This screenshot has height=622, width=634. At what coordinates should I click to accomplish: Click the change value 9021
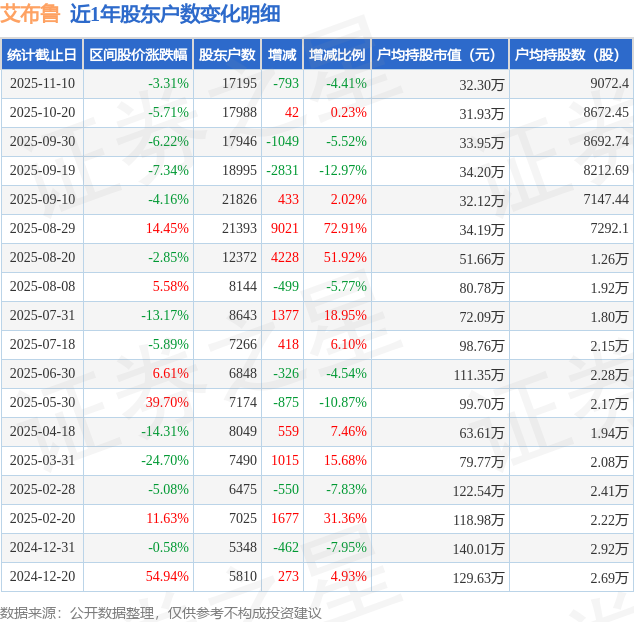(285, 228)
